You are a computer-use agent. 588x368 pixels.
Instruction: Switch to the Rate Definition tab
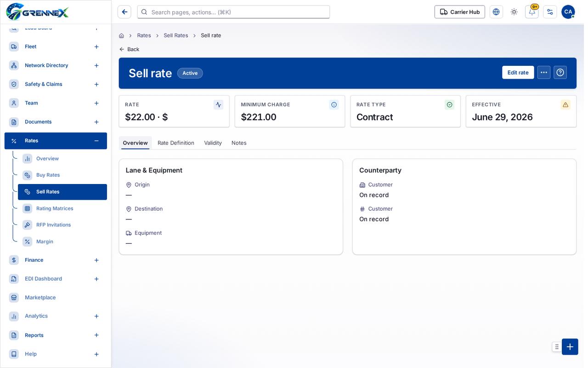coord(176,143)
